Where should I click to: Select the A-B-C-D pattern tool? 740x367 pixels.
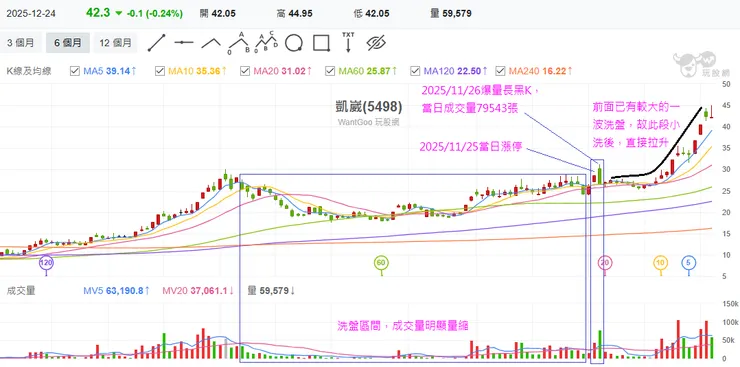267,43
